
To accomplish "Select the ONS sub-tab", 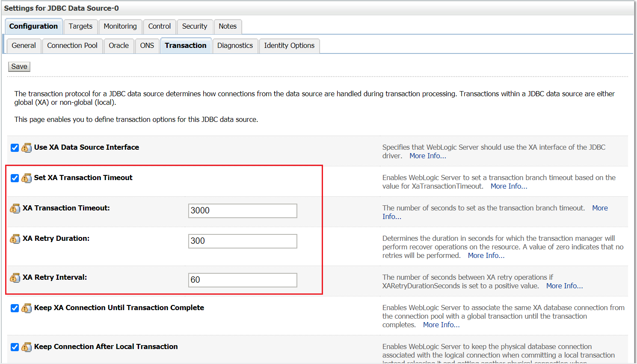I will (147, 46).
